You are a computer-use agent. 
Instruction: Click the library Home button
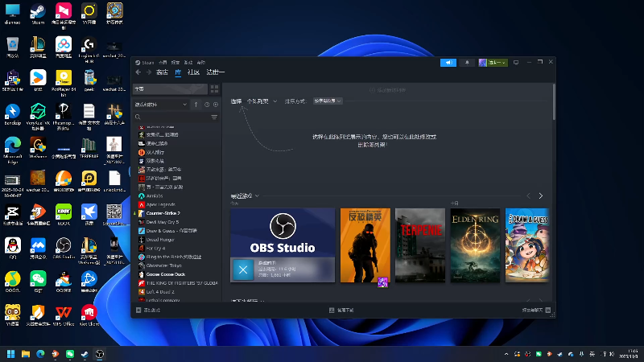170,89
